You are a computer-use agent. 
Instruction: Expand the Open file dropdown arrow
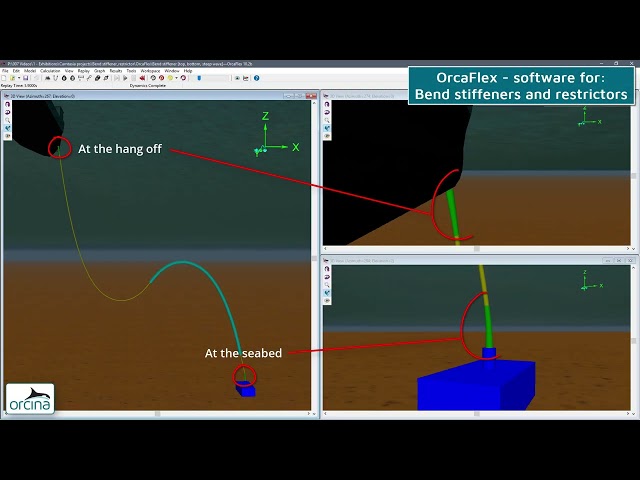(x=19, y=78)
